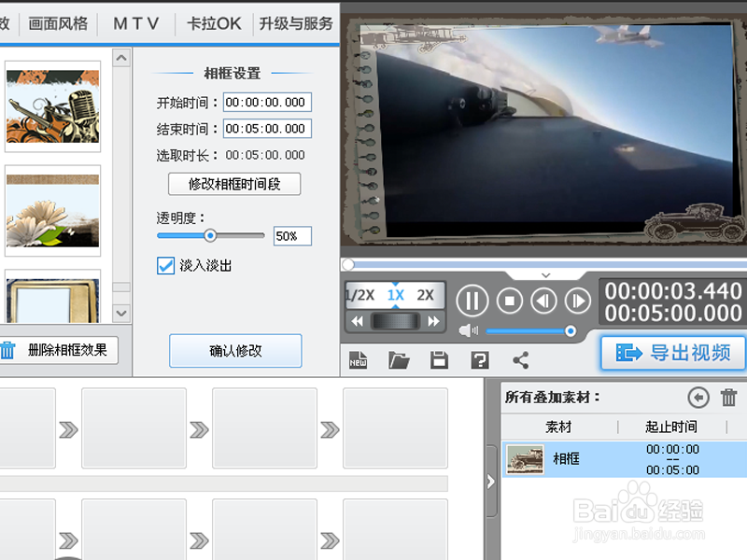Click 确认修改 button

tap(235, 351)
